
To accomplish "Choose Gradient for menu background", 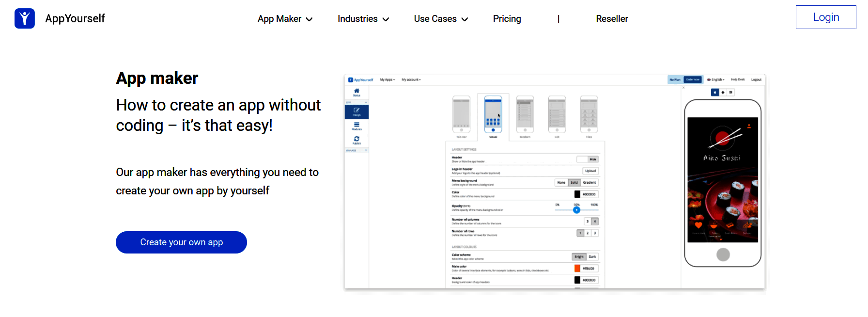I will tap(589, 183).
